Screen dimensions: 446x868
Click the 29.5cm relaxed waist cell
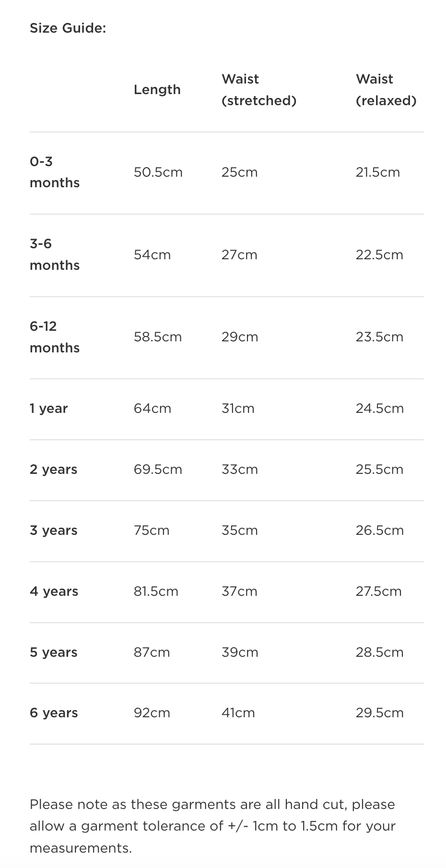379,713
